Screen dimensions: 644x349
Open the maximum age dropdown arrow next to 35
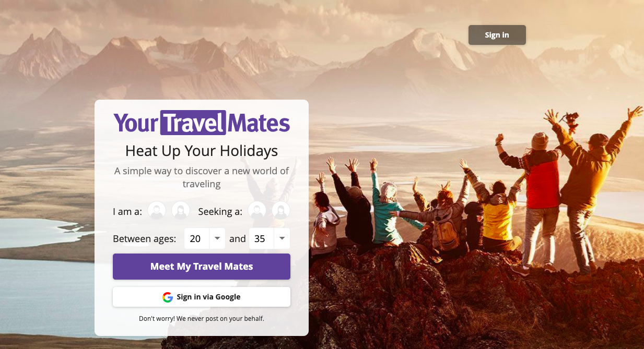click(x=282, y=238)
